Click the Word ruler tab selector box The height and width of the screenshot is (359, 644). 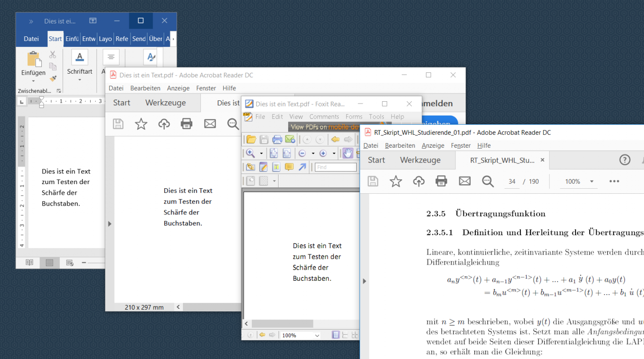click(21, 101)
